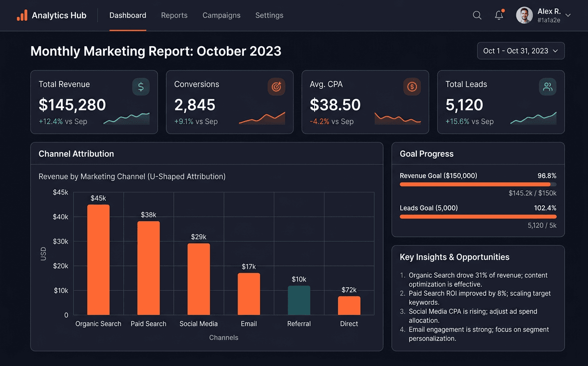Click the Revenue Goal progress bar
Viewport: 588px width, 366px height.
coord(478,184)
